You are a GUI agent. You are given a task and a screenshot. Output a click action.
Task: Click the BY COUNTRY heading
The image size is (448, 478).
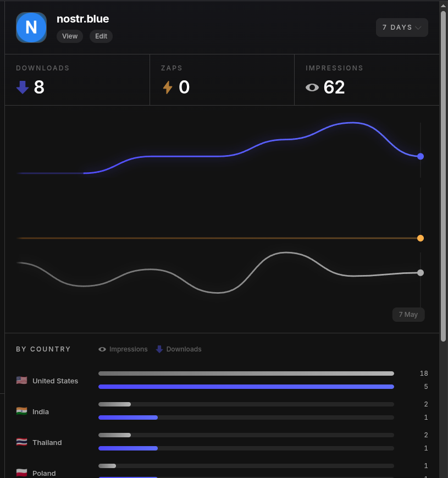coord(43,349)
